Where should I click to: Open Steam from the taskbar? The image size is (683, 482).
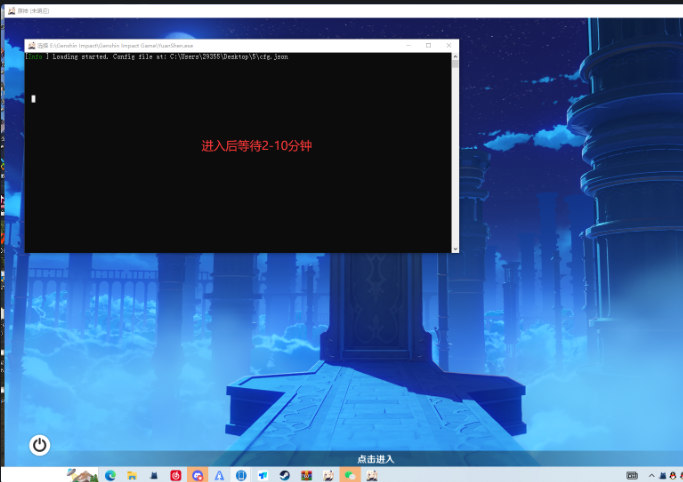[x=285, y=475]
